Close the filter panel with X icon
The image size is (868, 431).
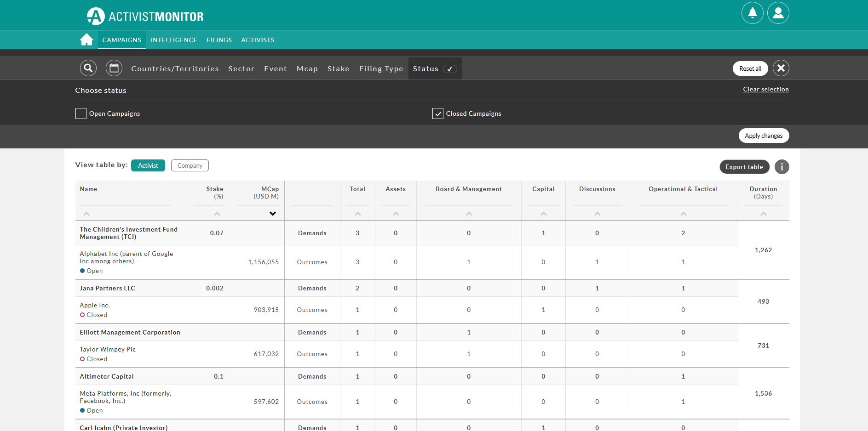(781, 68)
